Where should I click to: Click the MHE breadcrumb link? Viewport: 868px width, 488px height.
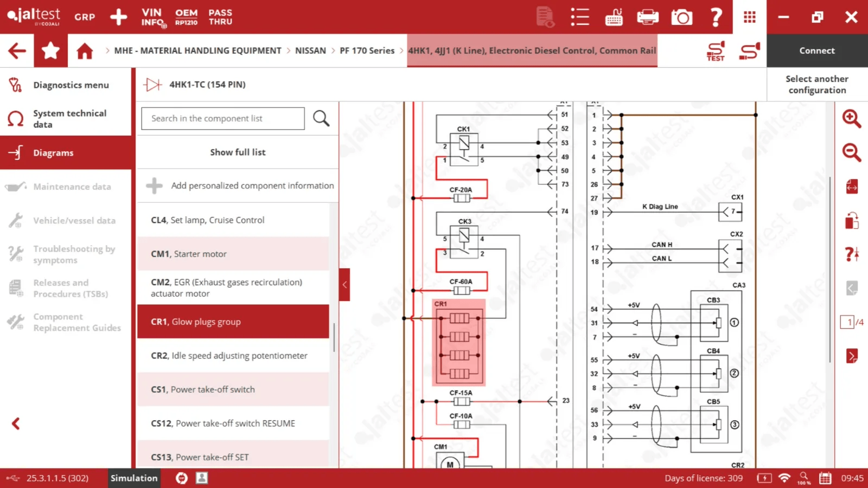[197, 50]
